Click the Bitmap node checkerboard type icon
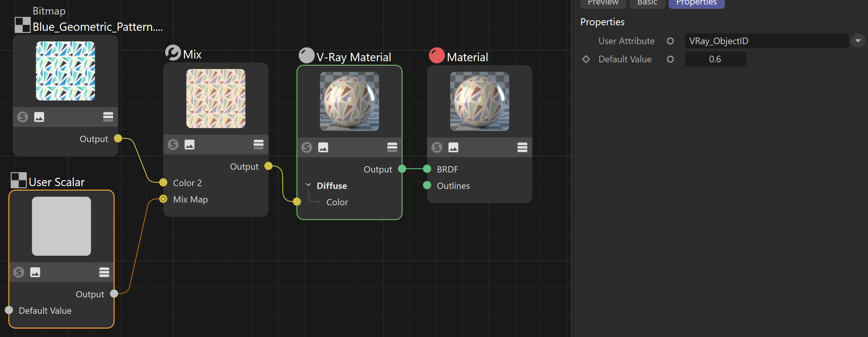Image resolution: width=868 pixels, height=337 pixels. [22, 25]
